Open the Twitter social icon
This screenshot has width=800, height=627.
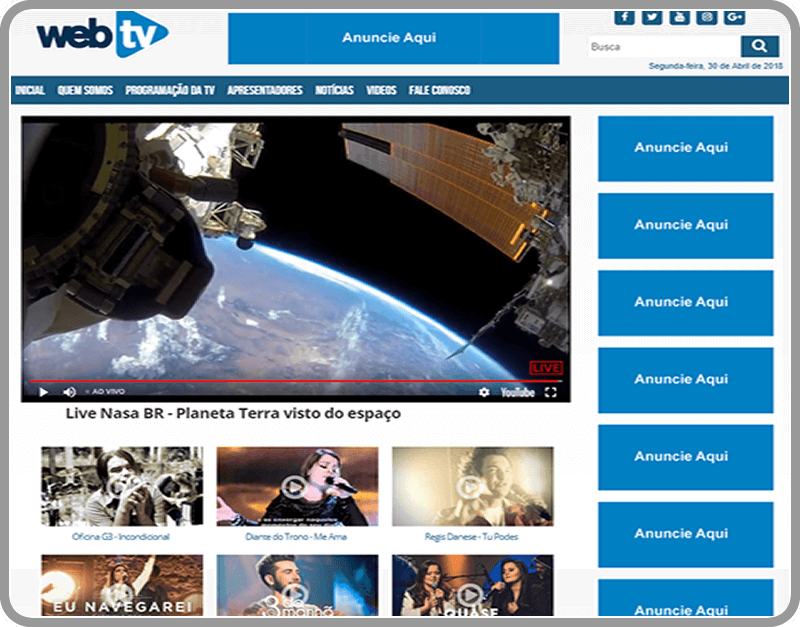click(652, 17)
